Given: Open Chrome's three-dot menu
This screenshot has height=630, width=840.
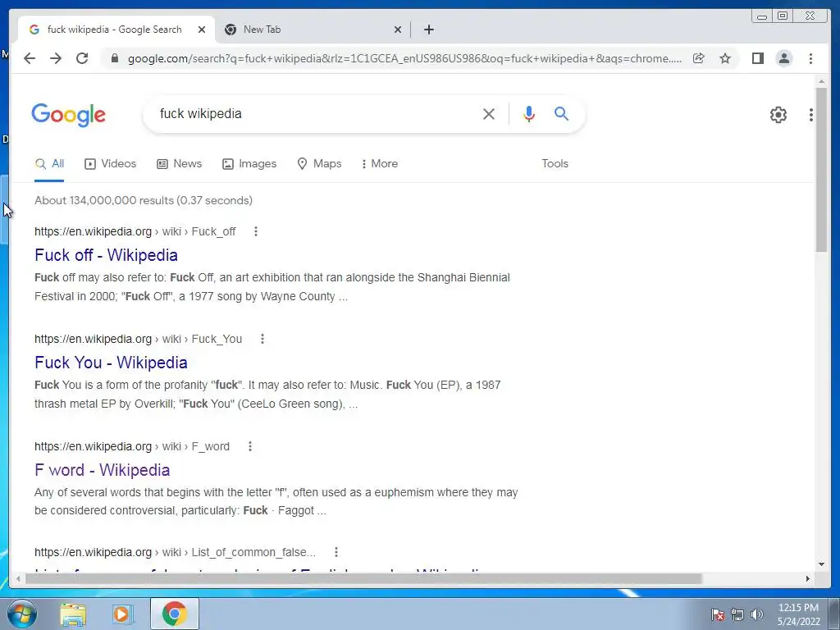Looking at the screenshot, I should coord(810,58).
